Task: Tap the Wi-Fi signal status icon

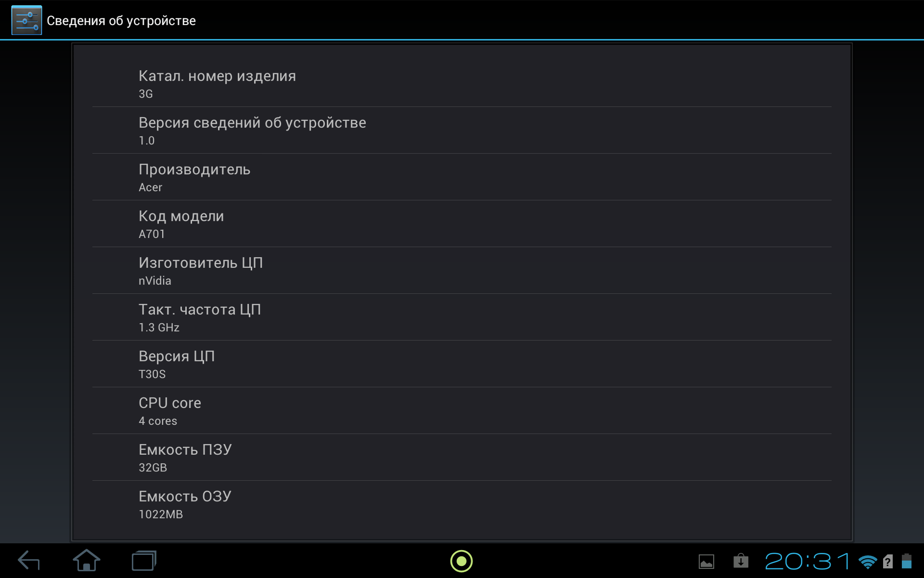Action: (x=868, y=562)
